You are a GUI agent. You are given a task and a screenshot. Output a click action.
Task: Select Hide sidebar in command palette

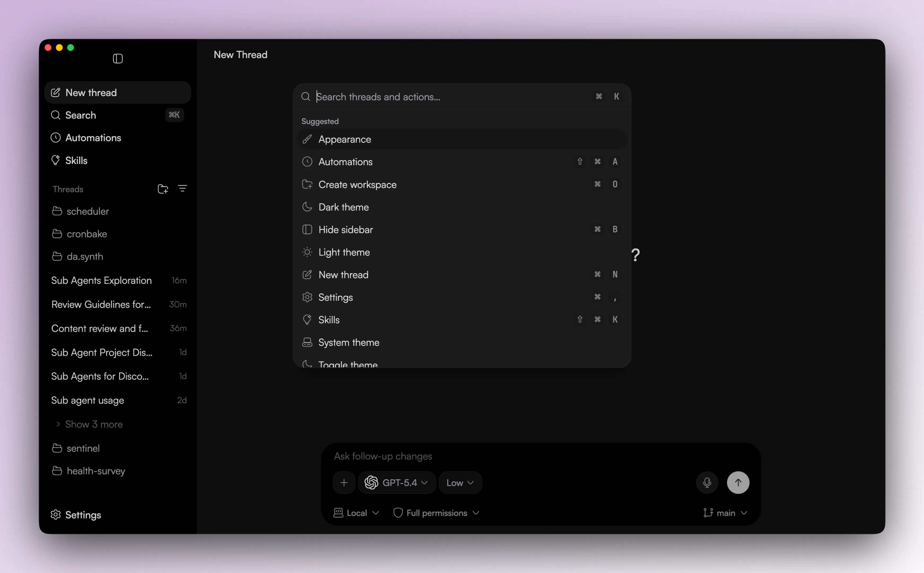tap(346, 230)
